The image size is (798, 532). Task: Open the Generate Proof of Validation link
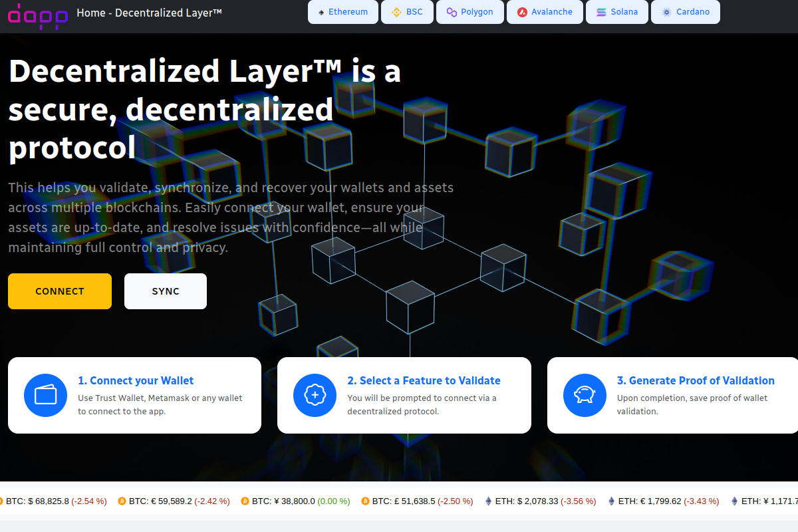click(x=696, y=380)
